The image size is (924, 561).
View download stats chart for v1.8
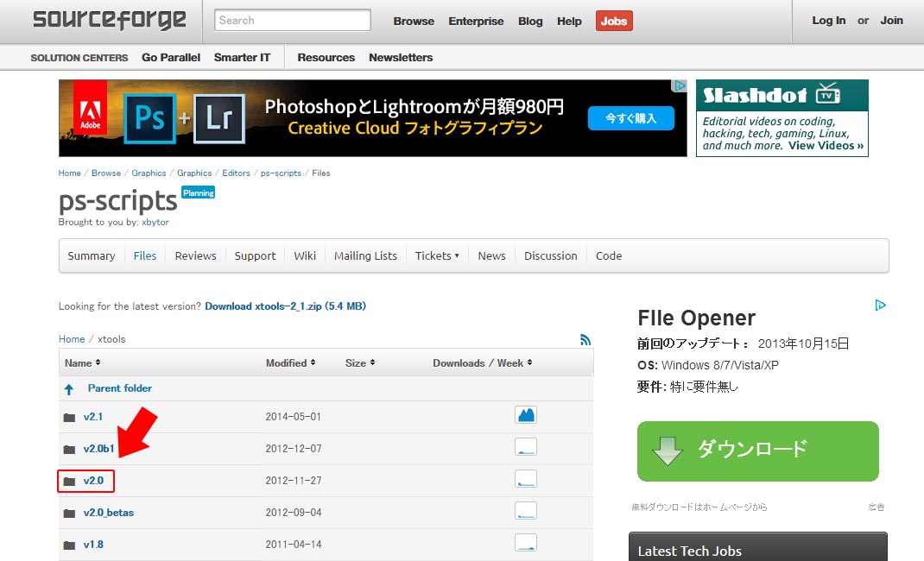[526, 542]
